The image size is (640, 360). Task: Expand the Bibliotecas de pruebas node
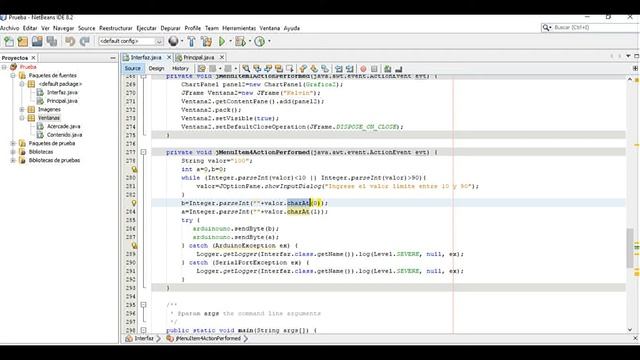[x=13, y=160]
